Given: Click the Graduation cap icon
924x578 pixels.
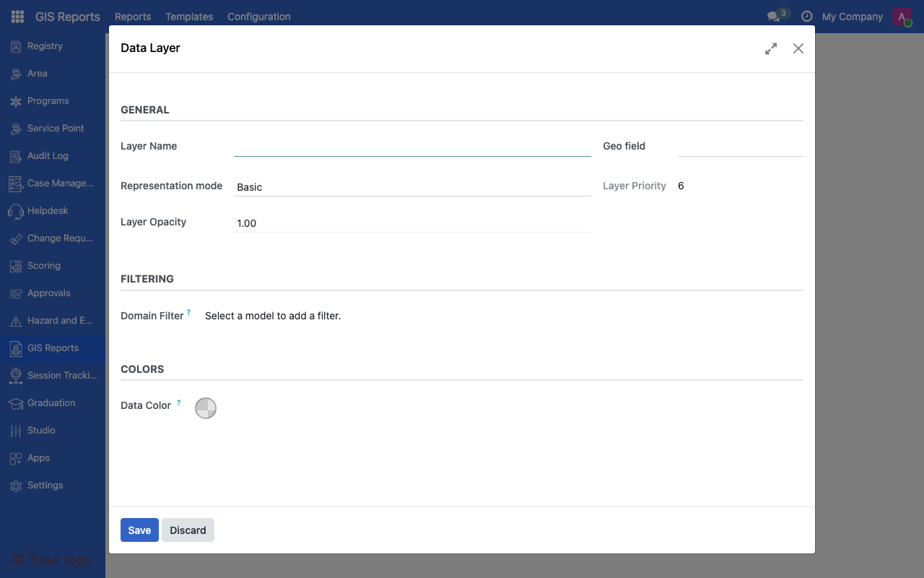Looking at the screenshot, I should 16,403.
